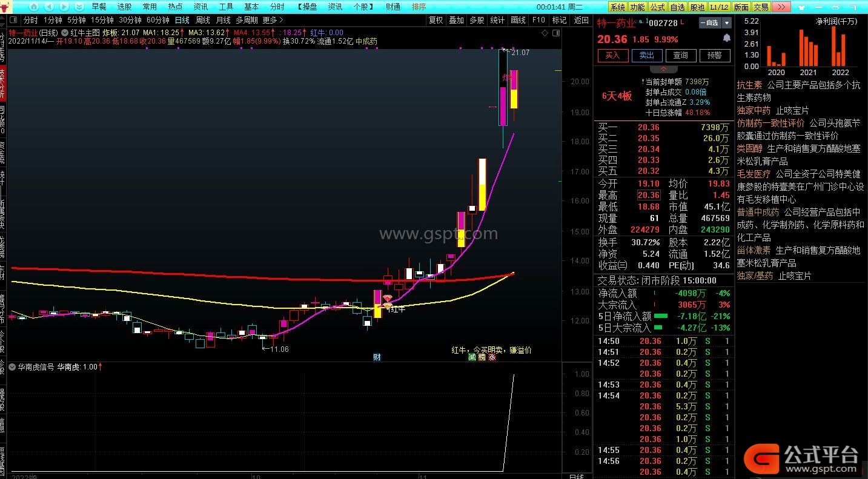Open the 工具 menu
Image resolution: width=868 pixels, height=479 pixels.
[226, 7]
